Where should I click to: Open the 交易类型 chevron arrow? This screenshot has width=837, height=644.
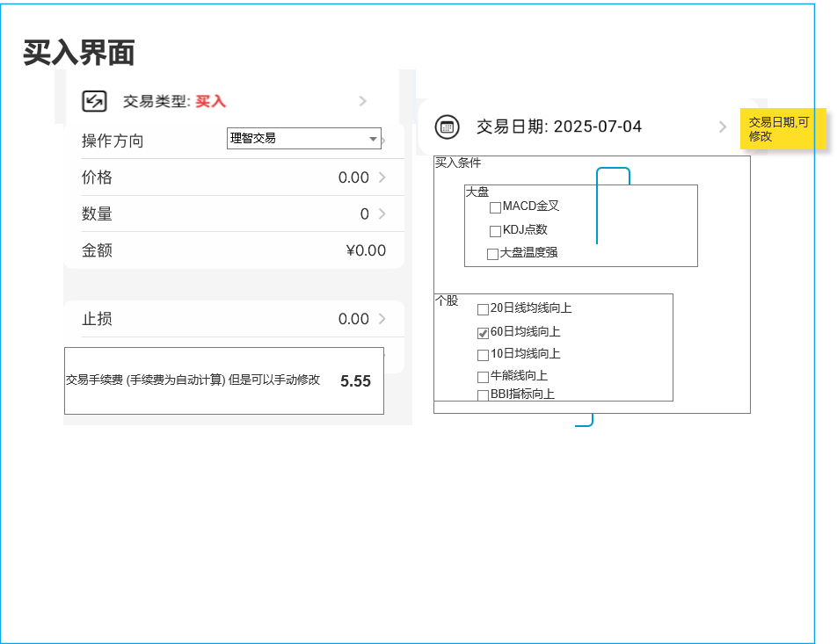[x=363, y=101]
